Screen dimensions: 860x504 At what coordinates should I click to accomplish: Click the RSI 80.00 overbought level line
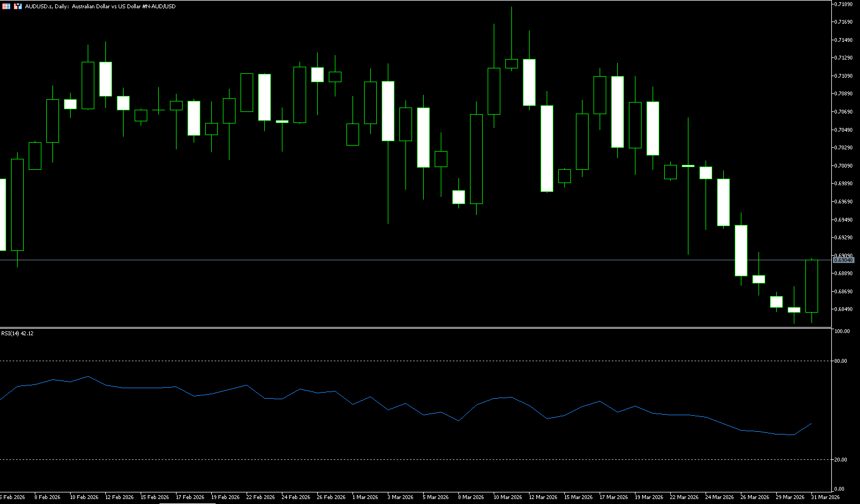click(x=386, y=361)
